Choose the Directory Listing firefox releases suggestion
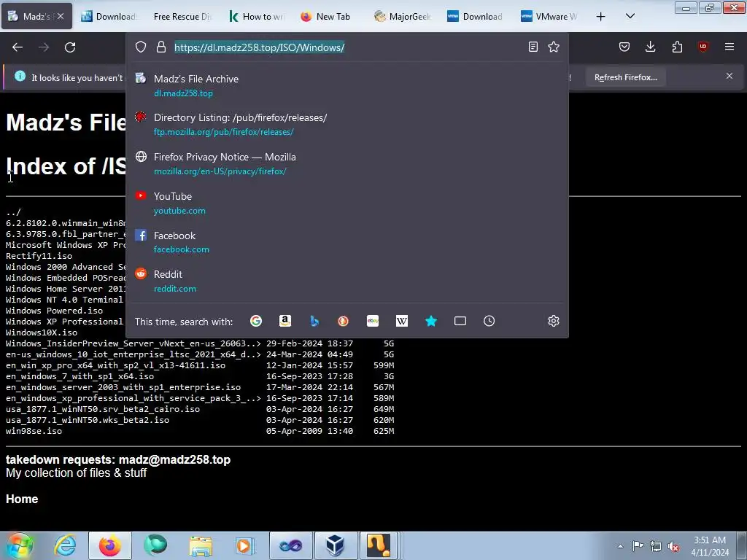The width and height of the screenshot is (747, 560). tap(347, 124)
